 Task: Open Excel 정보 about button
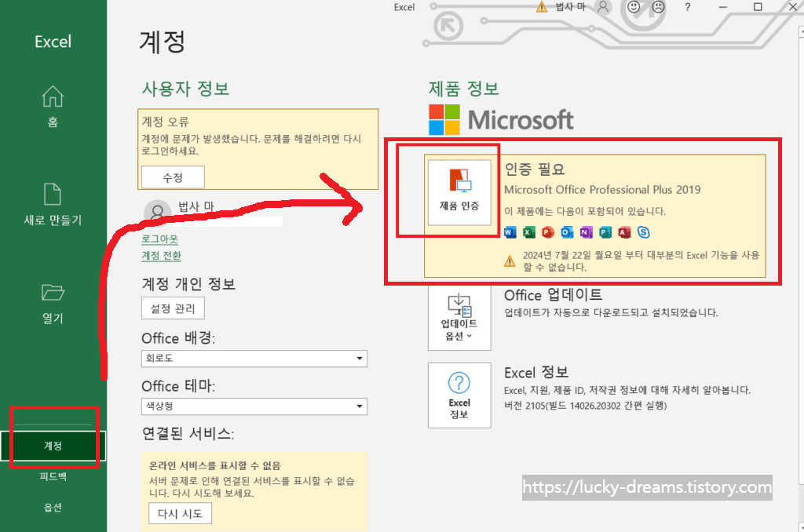(459, 395)
